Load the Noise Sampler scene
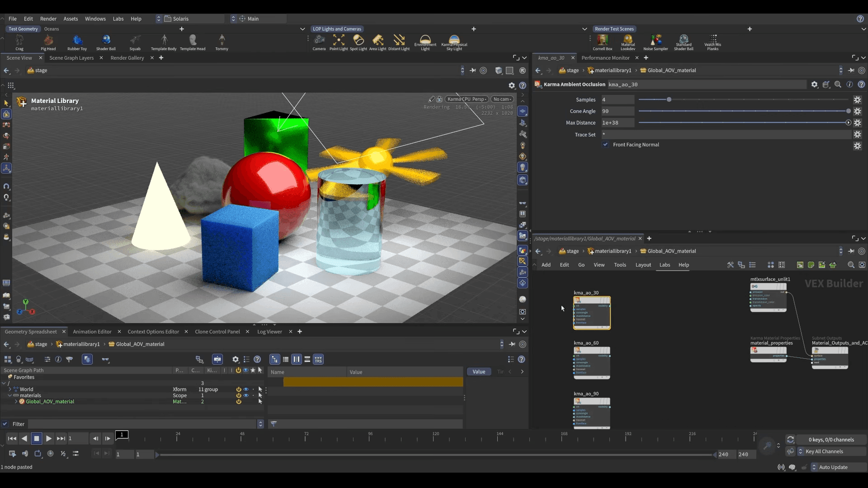Screen dimensions: 868x488 [656, 42]
